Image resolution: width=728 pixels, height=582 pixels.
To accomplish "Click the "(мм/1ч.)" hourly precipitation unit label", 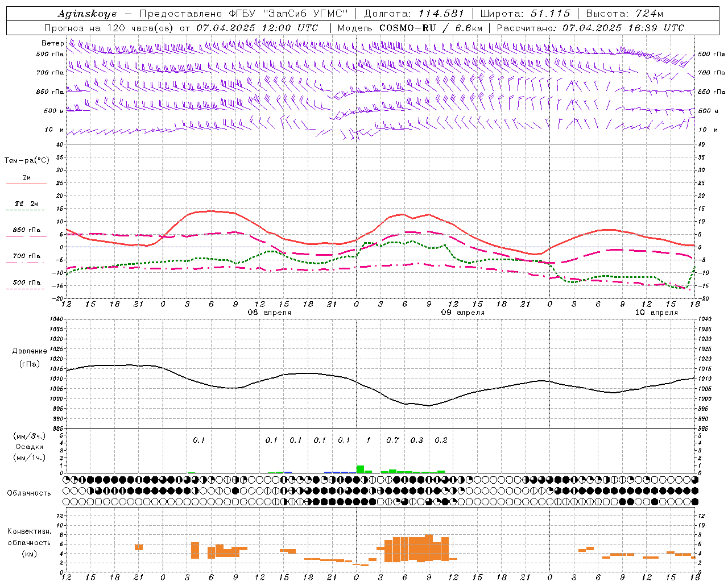I will pos(29,458).
